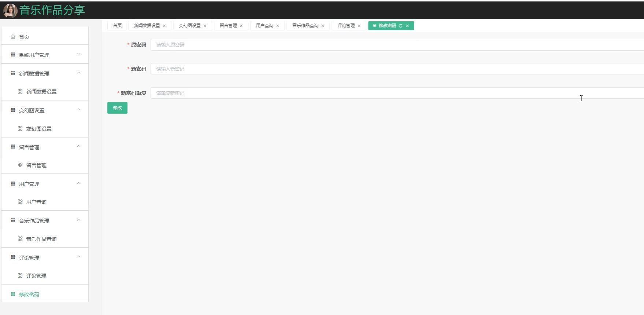The image size is (644, 315).
Task: Switch to the 音乐作品查询 tab
Action: pyautogui.click(x=305, y=26)
